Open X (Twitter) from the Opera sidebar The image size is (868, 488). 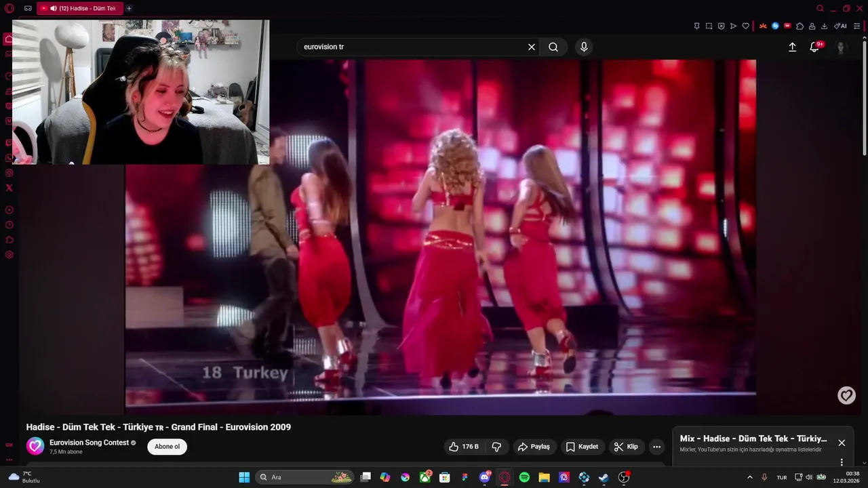coord(9,188)
